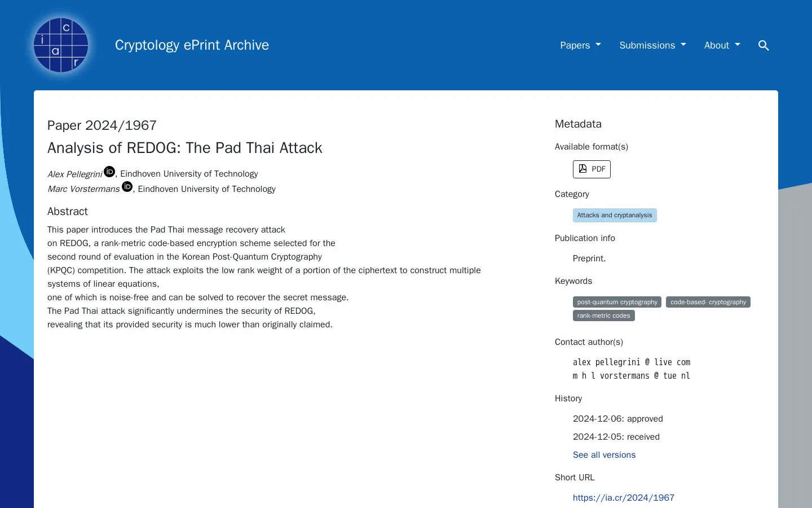Click the post-quantum cryptography keyword tag
This screenshot has height=508, width=812.
pyautogui.click(x=617, y=302)
